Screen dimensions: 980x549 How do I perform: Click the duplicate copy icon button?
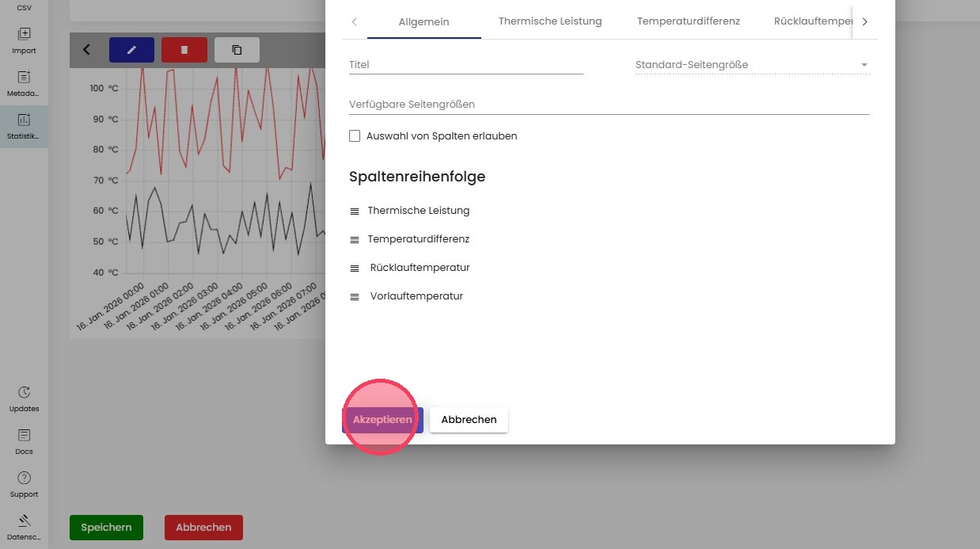click(237, 50)
